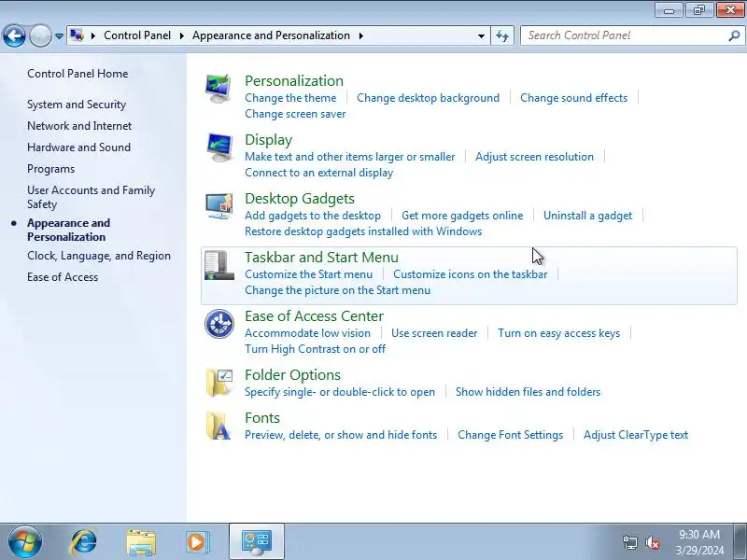The width and height of the screenshot is (747, 560).
Task: Open Windows Explorer from the taskbar
Action: click(x=141, y=542)
